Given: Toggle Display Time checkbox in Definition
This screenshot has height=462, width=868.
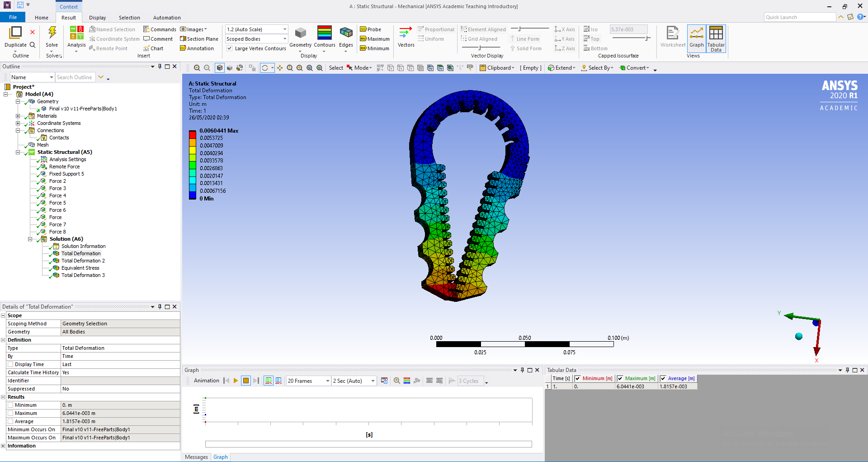Looking at the screenshot, I should (10, 364).
